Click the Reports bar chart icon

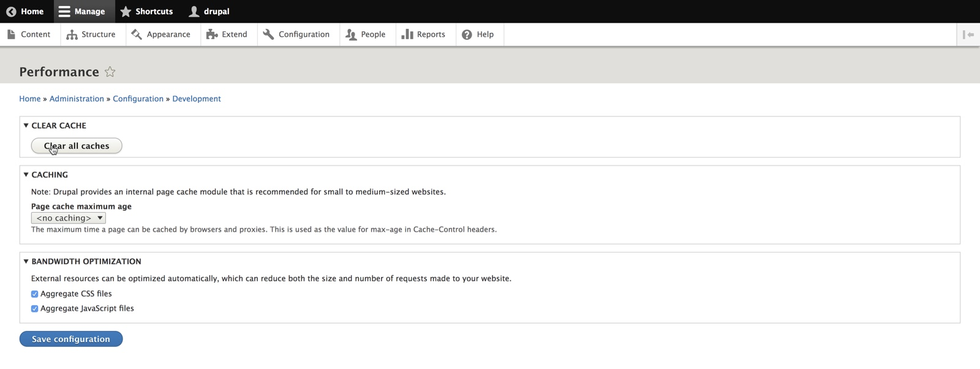(407, 34)
